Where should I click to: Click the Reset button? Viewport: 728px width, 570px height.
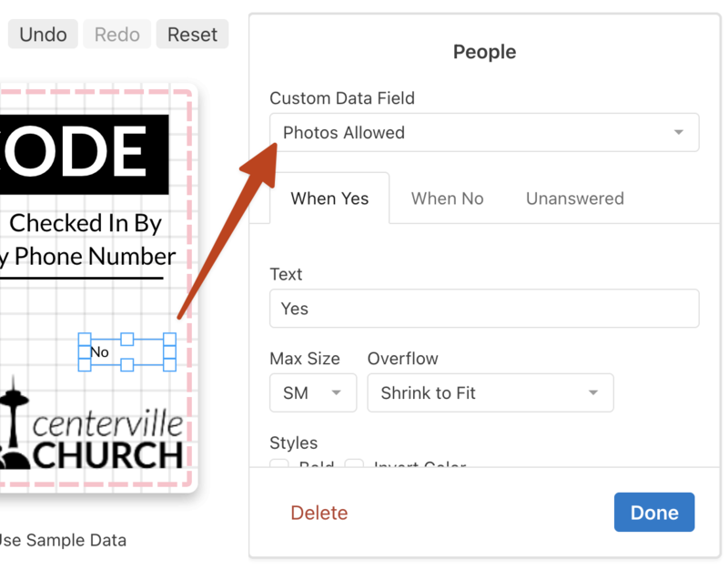[x=192, y=35]
